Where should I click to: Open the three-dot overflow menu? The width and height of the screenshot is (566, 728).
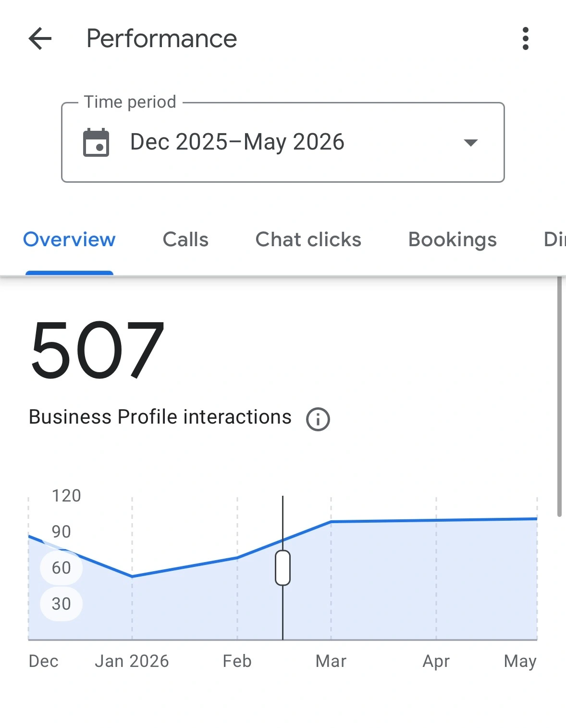pyautogui.click(x=525, y=38)
